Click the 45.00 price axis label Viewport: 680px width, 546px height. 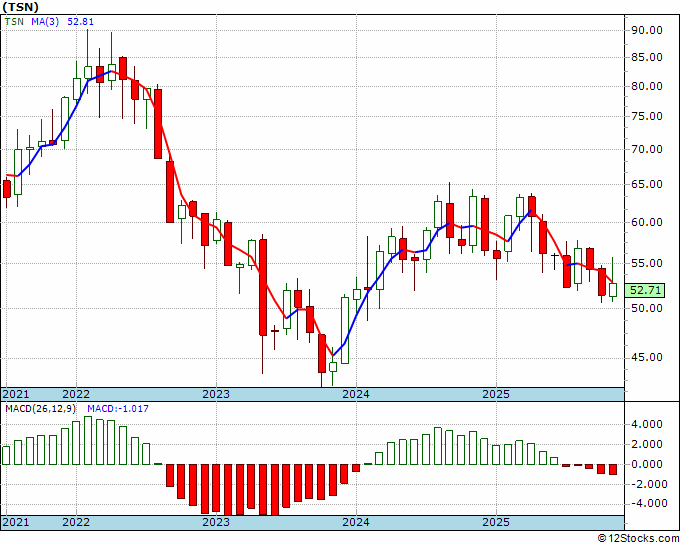[647, 357]
